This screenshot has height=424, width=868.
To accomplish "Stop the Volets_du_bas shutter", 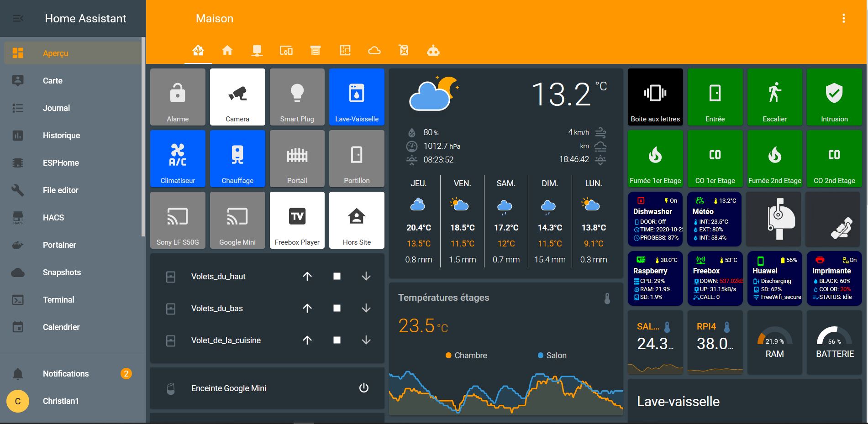I will [337, 308].
